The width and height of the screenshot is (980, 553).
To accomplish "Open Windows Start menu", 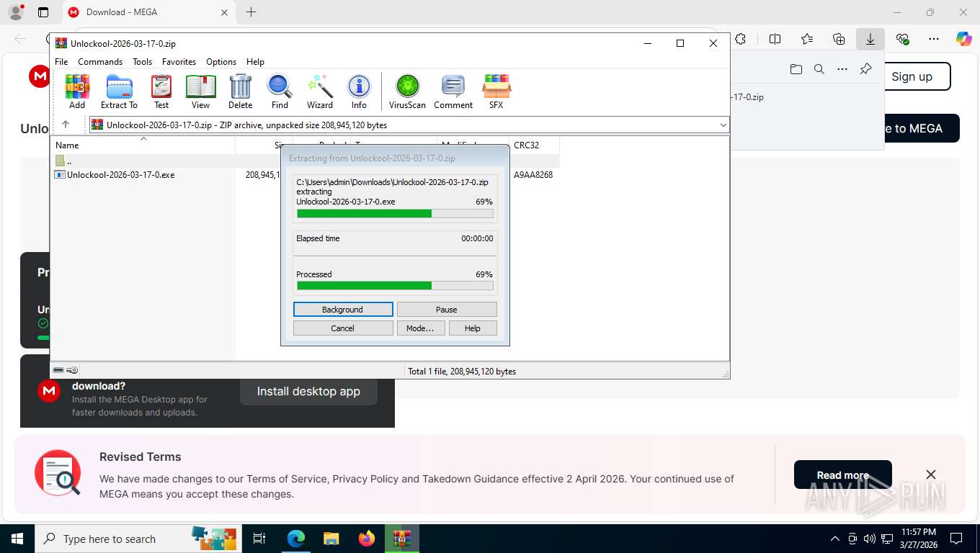I will pos(17,539).
